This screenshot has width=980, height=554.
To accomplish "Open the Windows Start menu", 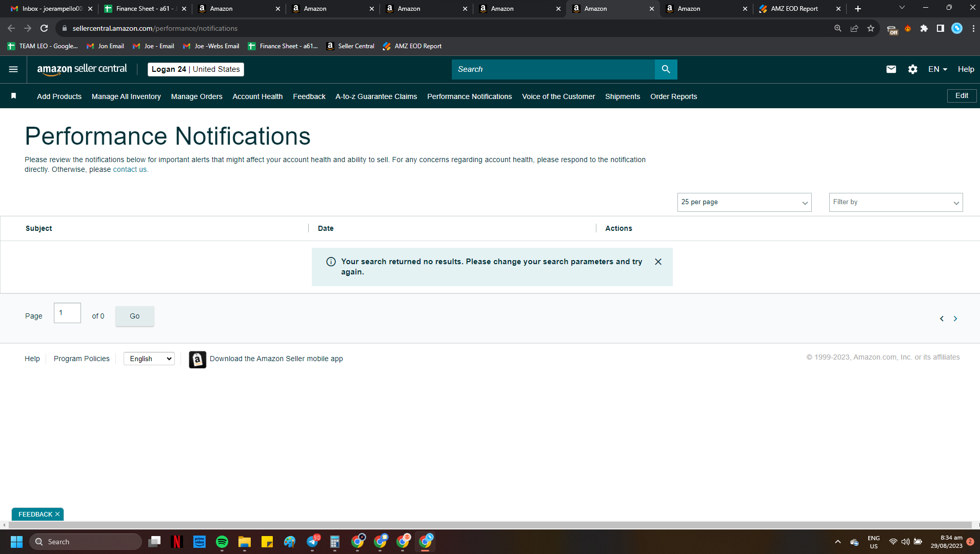I will pyautogui.click(x=16, y=542).
